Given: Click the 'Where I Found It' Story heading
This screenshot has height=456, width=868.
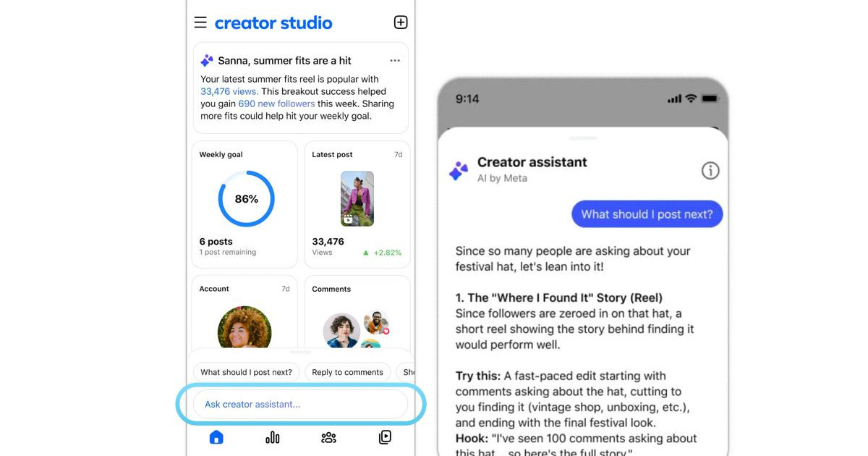Looking at the screenshot, I should (x=559, y=297).
